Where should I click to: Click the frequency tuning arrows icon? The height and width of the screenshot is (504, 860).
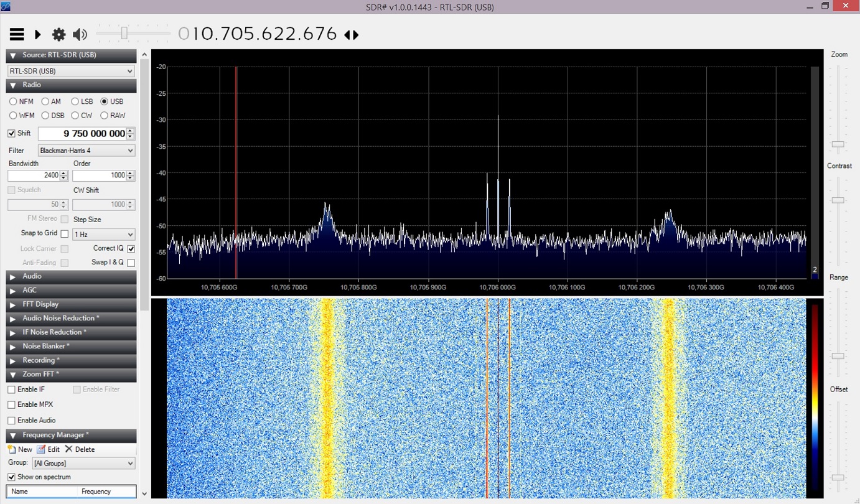[x=352, y=35]
